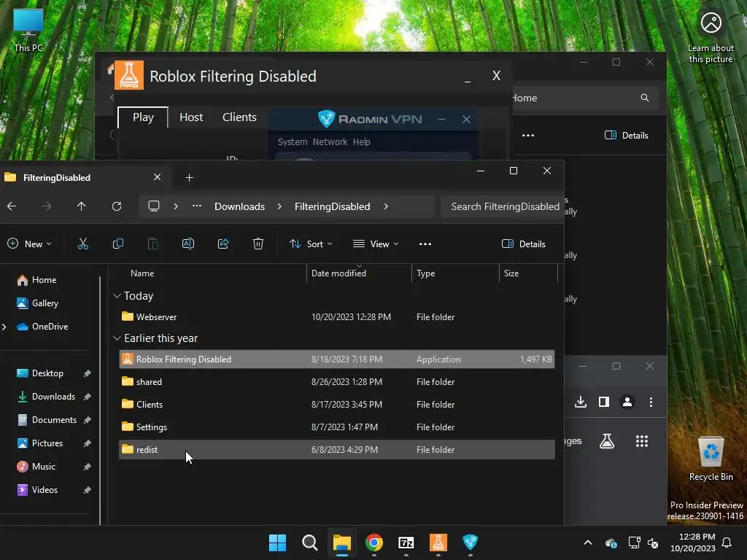
Task: Close the FilteringDisabled tab
Action: [158, 177]
